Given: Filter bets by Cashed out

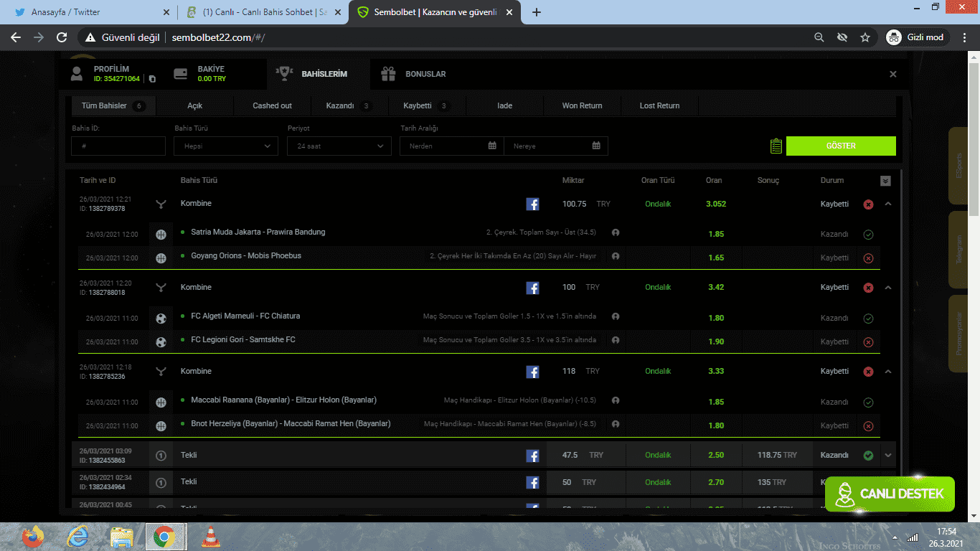Looking at the screenshot, I should click(273, 105).
